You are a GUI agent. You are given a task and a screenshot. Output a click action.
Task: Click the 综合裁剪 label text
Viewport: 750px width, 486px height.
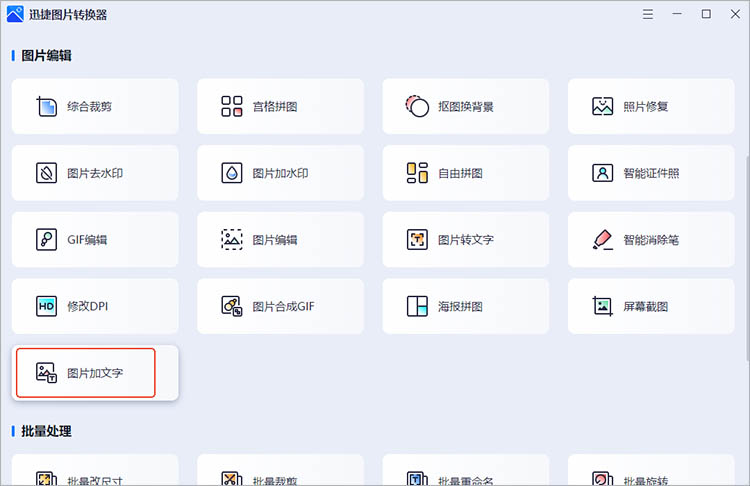click(89, 107)
